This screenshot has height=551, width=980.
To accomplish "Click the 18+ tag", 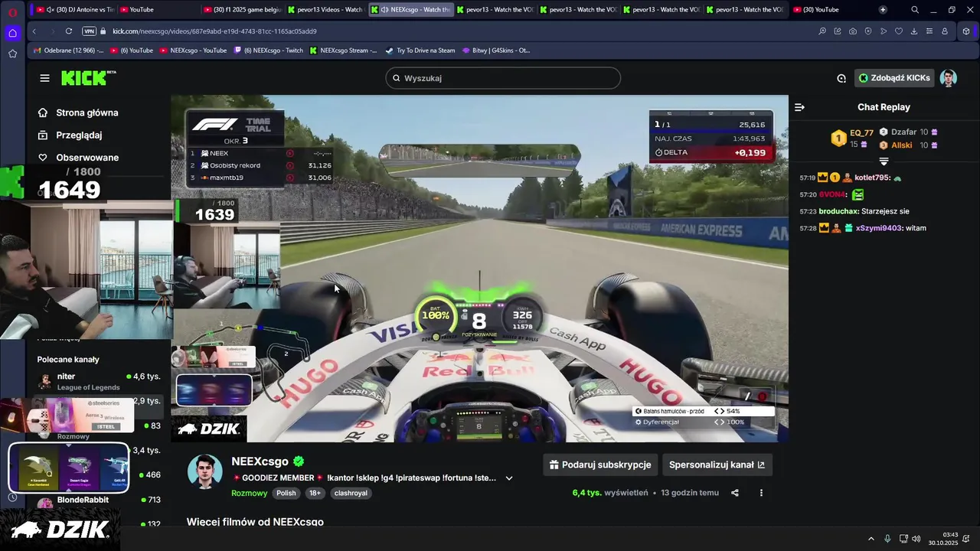I will pos(315,493).
